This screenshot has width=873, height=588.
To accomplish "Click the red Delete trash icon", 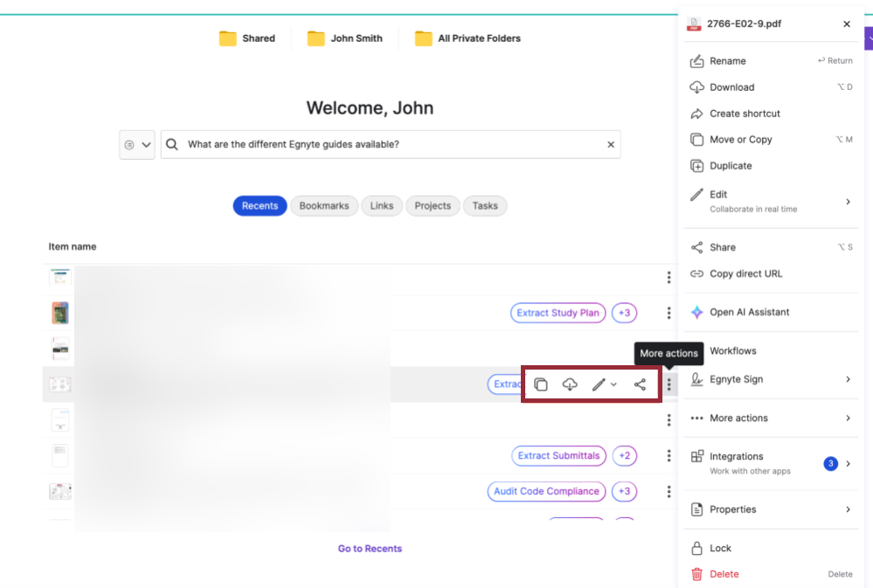I will pos(696,574).
